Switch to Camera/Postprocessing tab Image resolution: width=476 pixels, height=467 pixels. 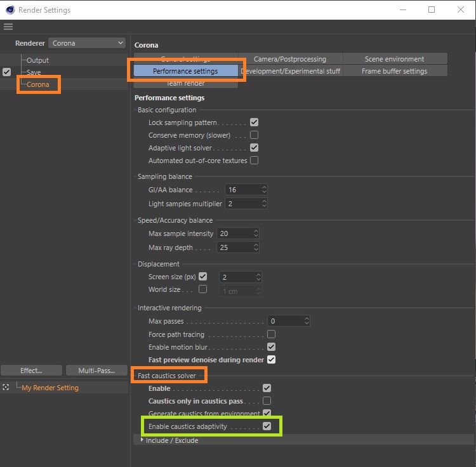coord(290,59)
